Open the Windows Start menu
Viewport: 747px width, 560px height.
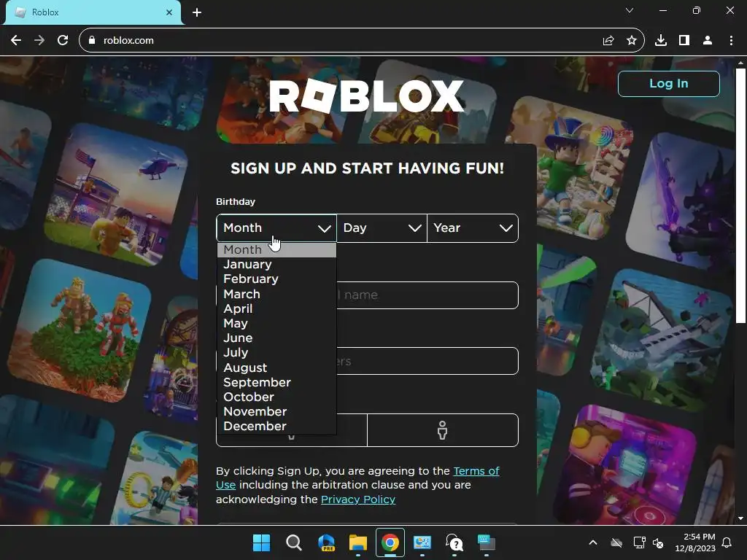tap(262, 542)
